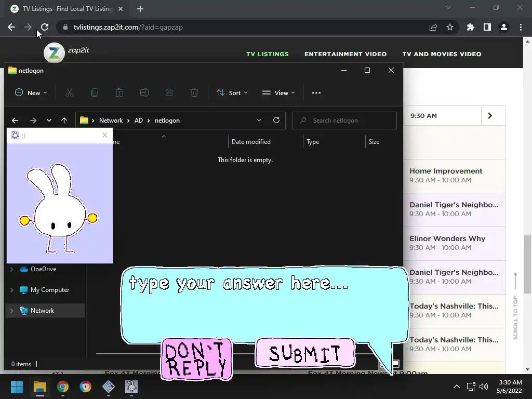Viewport: 532px width, 399px height.
Task: Click the Rename icon in File Explorer toolbar
Action: (x=144, y=92)
